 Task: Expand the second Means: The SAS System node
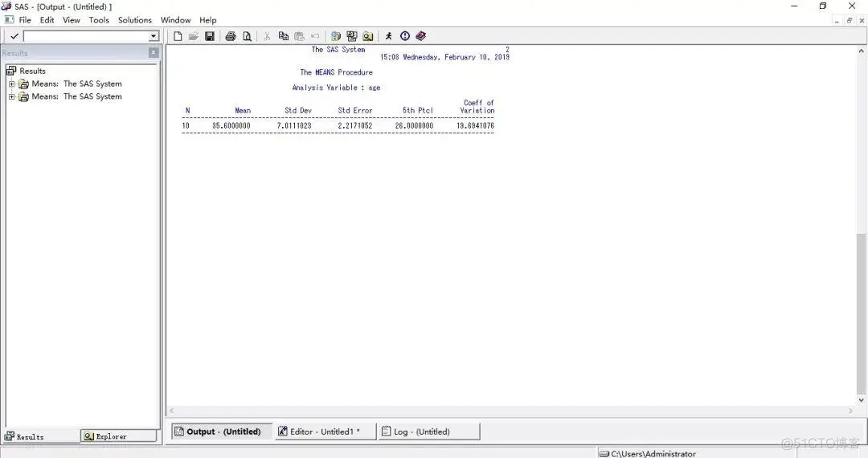tap(12, 96)
